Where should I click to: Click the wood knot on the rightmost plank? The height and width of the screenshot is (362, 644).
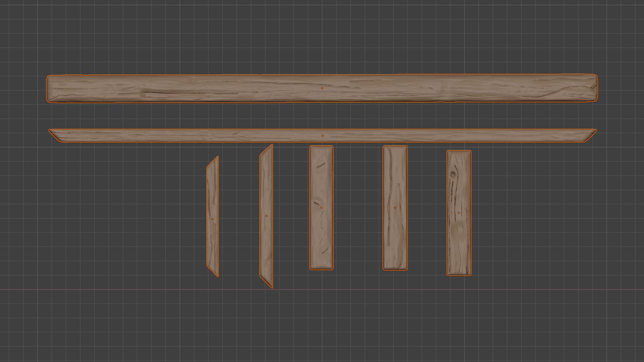pos(453,174)
